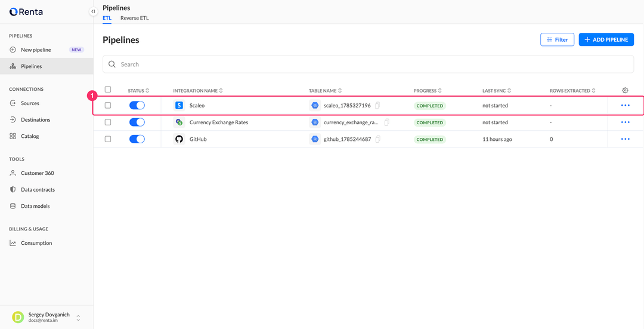Toggle the Scaleo pipeline status switch

(x=137, y=105)
